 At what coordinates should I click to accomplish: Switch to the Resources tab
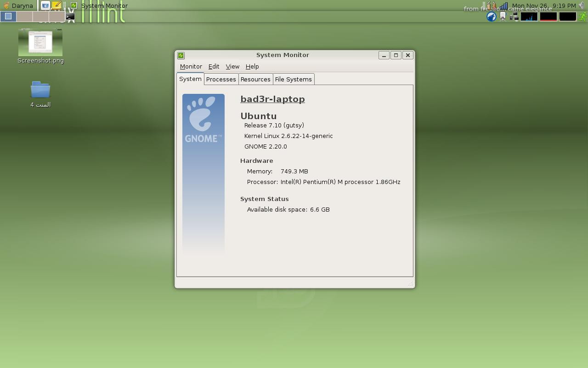coord(255,79)
